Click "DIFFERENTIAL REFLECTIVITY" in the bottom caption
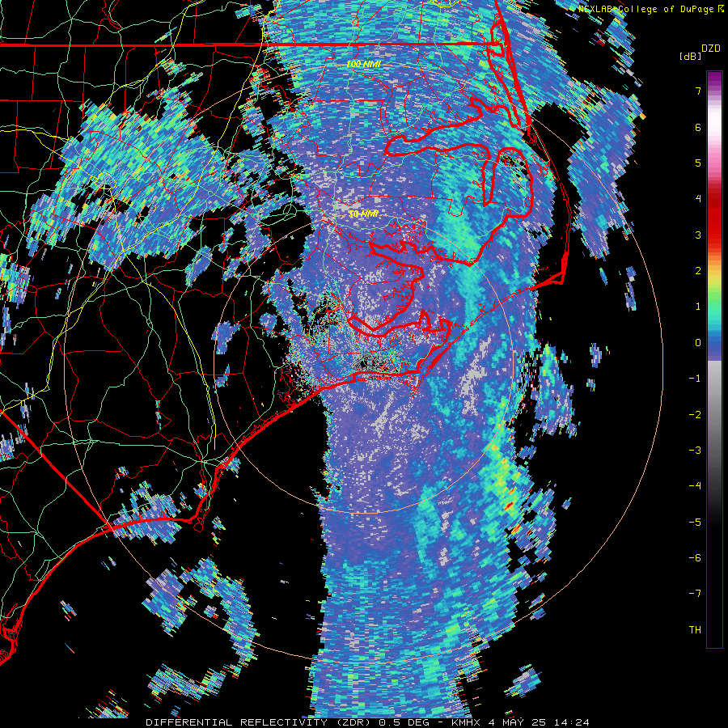Viewport: 728px width, 728px height. click(237, 722)
